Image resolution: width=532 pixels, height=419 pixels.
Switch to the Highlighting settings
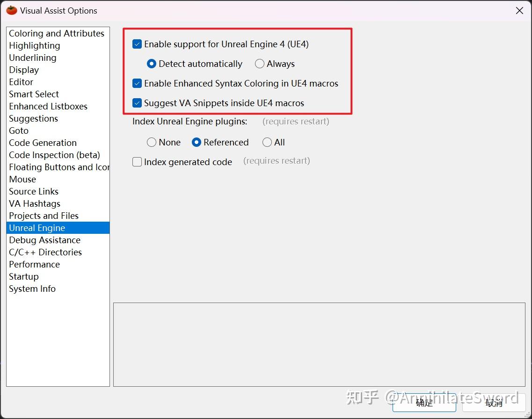point(34,45)
